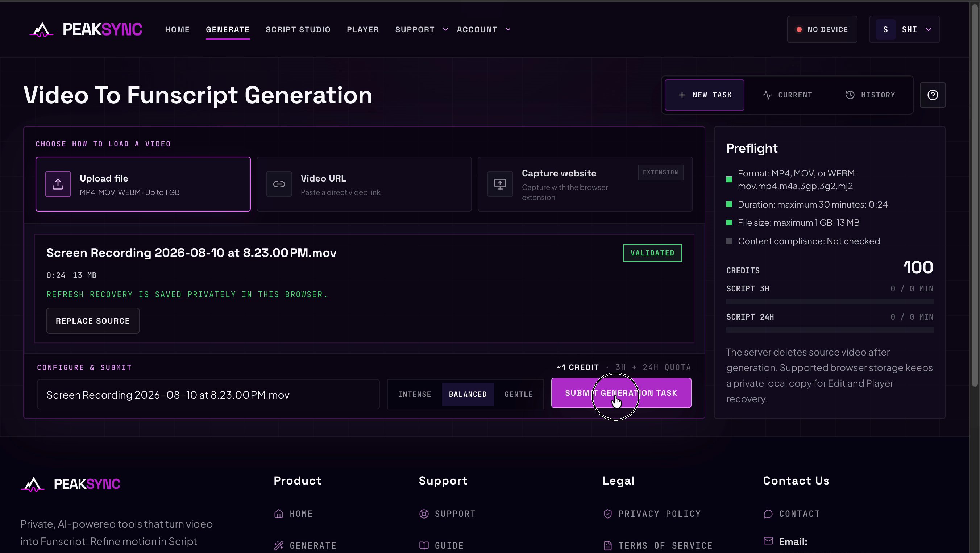Click the chat bubble icon next to Contact
980x553 pixels.
(x=768, y=514)
